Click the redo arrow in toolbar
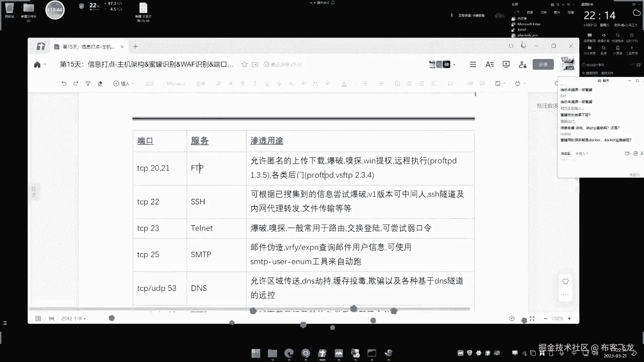This screenshot has width=644, height=362. tap(76, 83)
